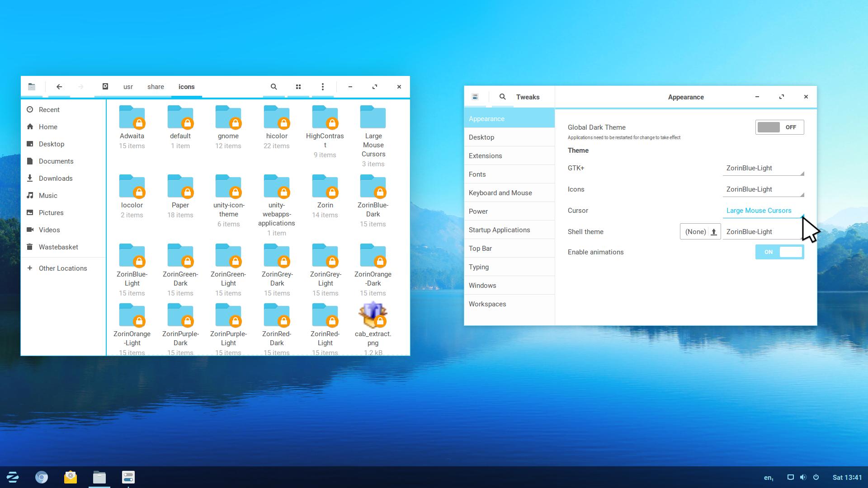Select Desktop in Tweaks sidebar
Viewport: 868px width, 488px height.
[509, 137]
